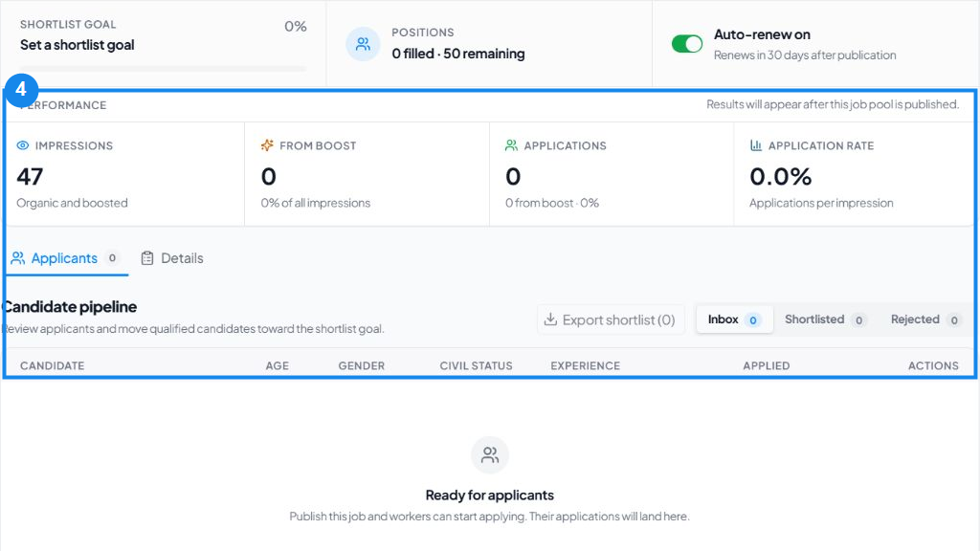Turn off the Auto-renew toggle
The height and width of the screenshot is (551, 980).
pos(687,44)
